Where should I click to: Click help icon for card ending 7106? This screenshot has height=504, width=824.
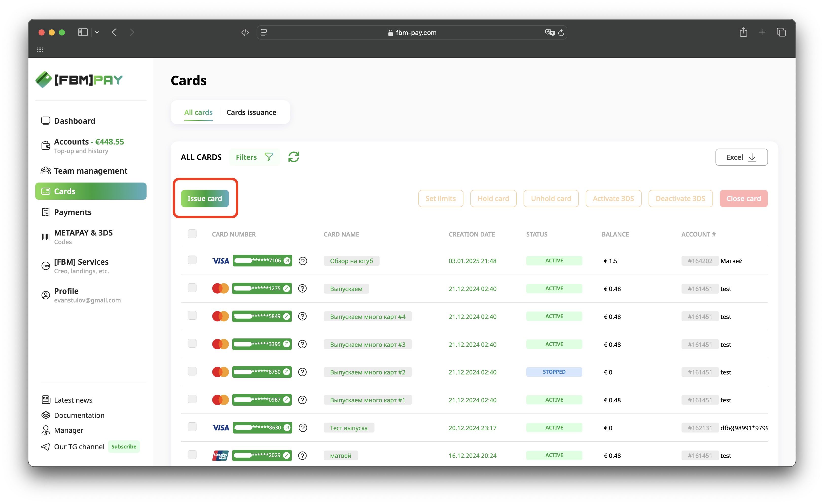coord(303,261)
